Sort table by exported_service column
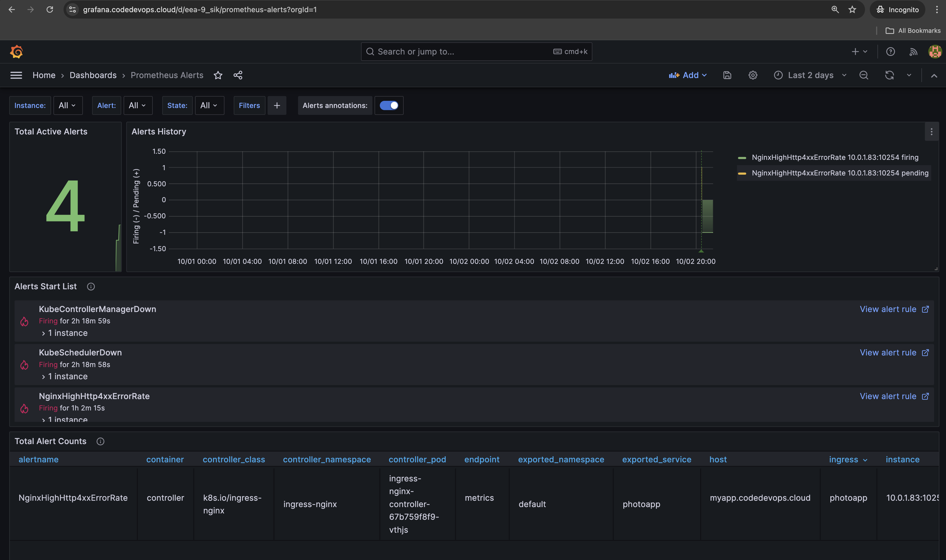This screenshot has height=560, width=946. [657, 460]
